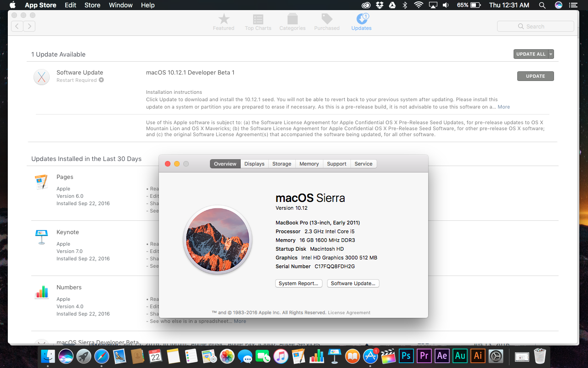
Task: Switch to the Storage tab
Action: coord(282,164)
